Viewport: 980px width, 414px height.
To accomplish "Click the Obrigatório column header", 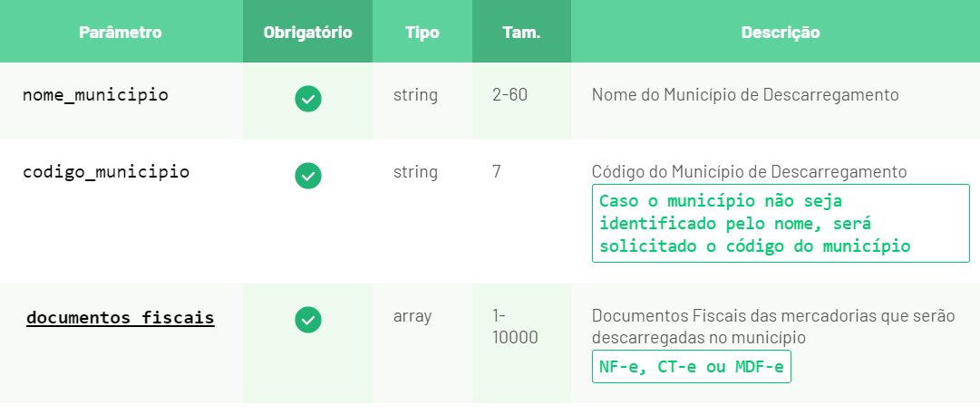I will click(x=308, y=33).
